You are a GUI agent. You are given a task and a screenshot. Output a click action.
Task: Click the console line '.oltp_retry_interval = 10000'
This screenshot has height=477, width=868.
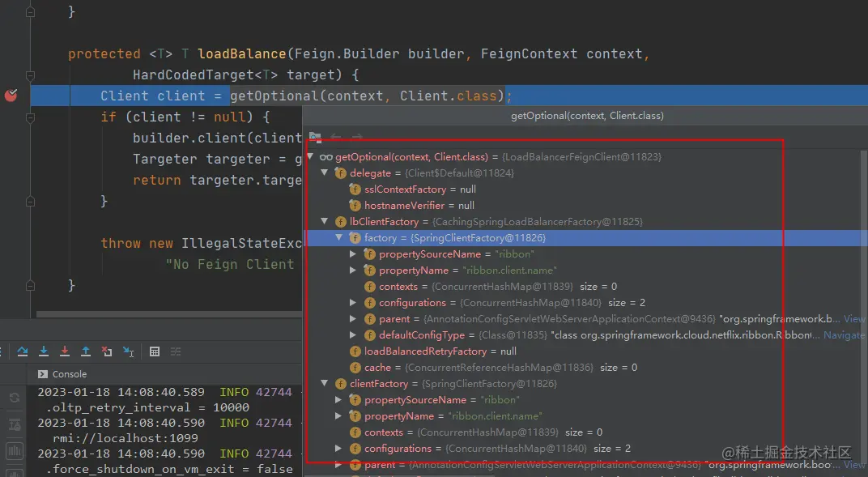[147, 407]
